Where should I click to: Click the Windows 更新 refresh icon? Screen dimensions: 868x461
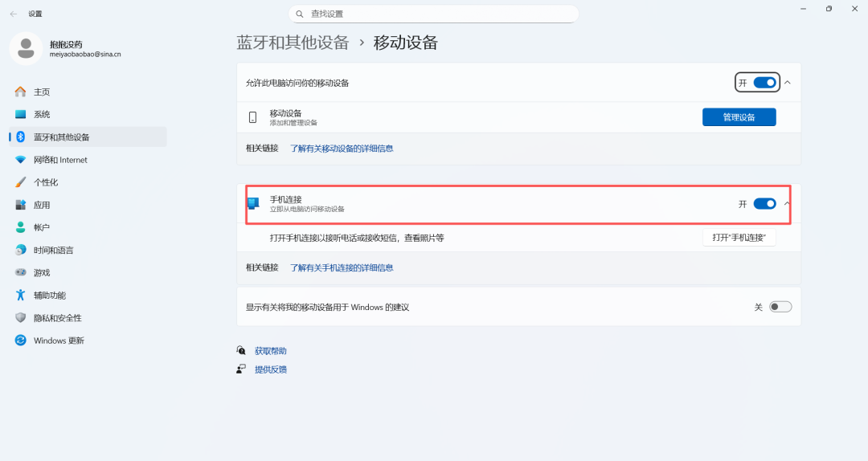point(20,341)
